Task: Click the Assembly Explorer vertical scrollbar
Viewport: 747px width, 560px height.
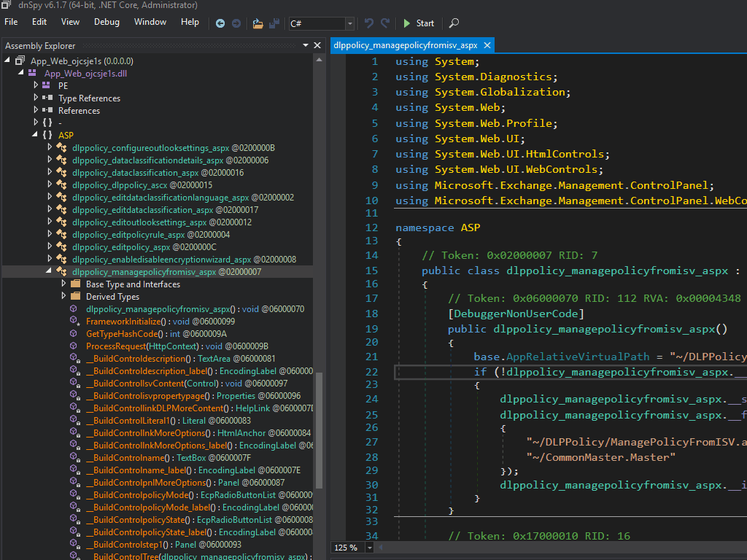Action: click(x=318, y=430)
